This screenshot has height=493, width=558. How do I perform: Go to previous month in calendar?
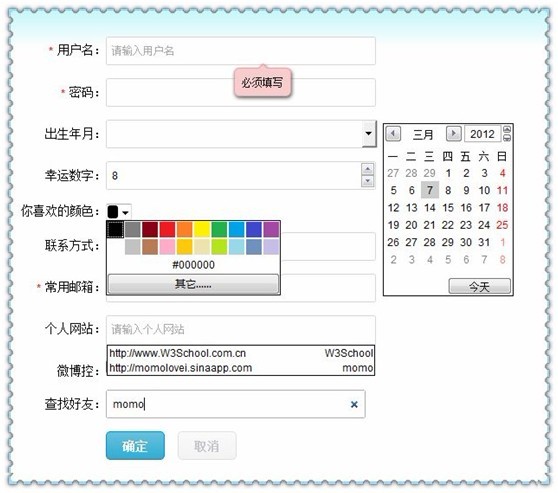click(x=393, y=134)
